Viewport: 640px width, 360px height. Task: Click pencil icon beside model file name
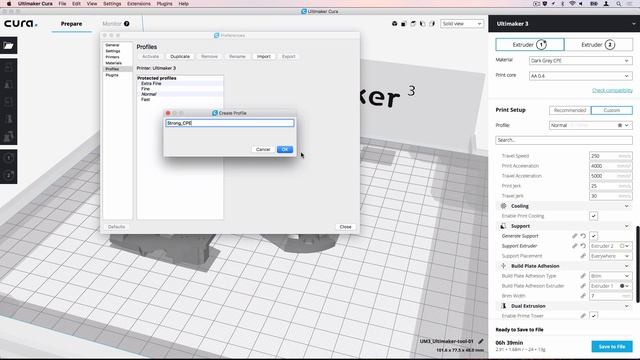pos(481,341)
